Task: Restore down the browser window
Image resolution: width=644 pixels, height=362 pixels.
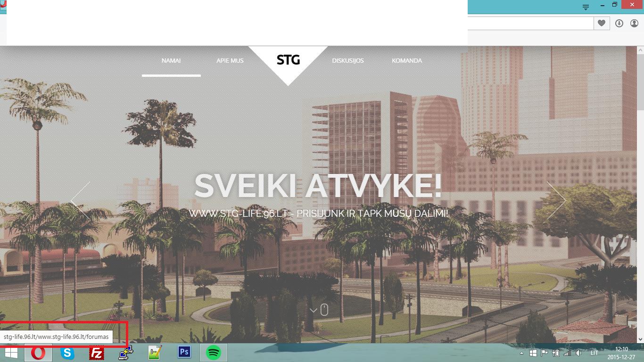Action: pyautogui.click(x=615, y=5)
